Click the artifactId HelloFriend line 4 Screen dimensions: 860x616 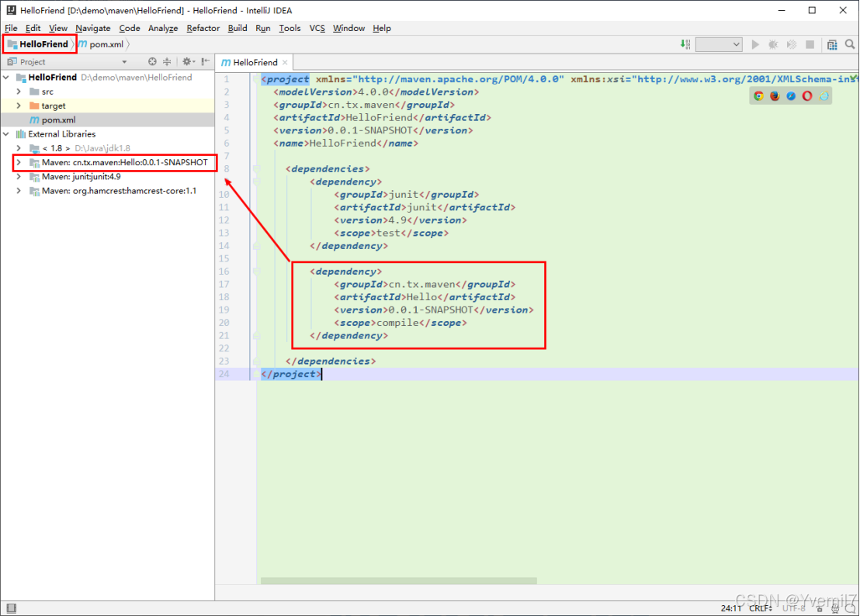(x=383, y=117)
